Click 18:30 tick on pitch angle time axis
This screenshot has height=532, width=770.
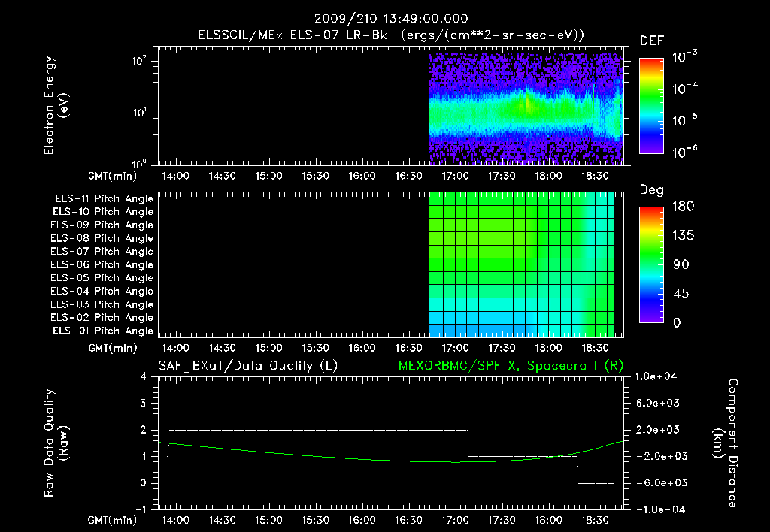tap(596, 348)
